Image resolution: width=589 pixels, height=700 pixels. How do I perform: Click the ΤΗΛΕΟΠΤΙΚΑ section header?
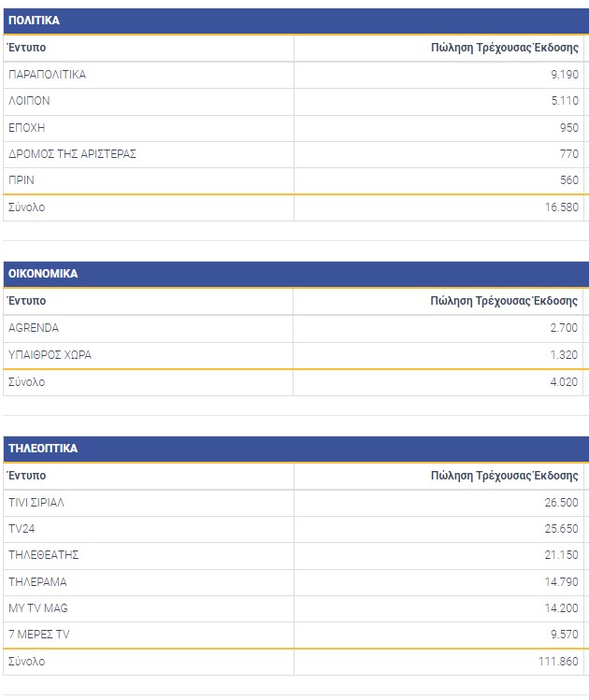43,449
